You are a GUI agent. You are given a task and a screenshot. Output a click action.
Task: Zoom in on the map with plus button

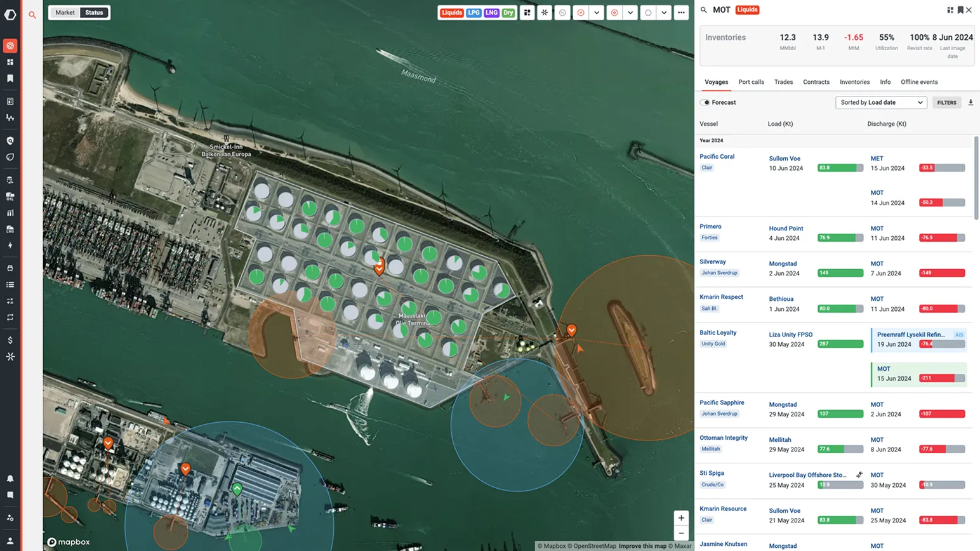point(681,518)
